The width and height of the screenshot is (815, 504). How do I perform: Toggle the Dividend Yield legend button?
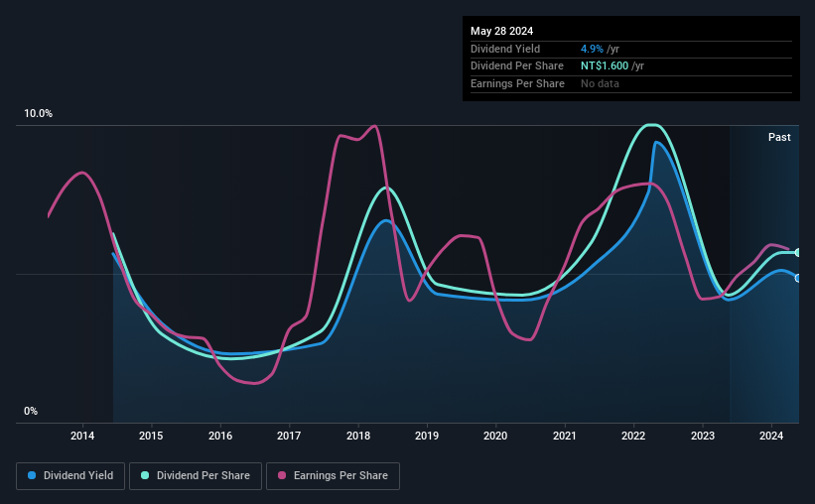click(70, 476)
